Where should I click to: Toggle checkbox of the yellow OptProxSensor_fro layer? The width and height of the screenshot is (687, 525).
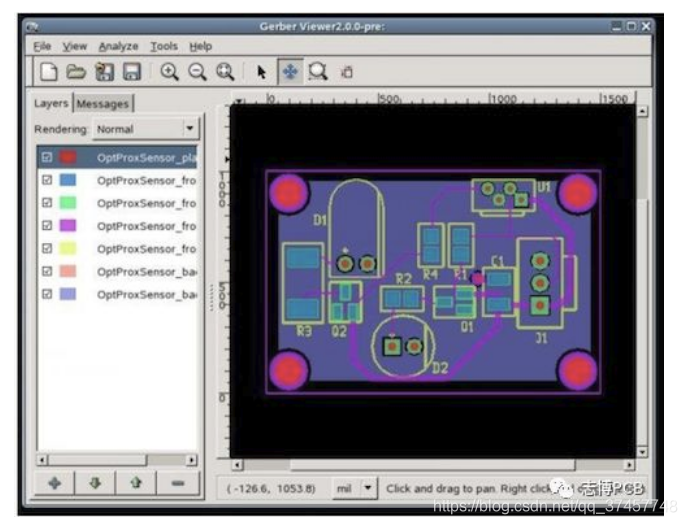[47, 248]
